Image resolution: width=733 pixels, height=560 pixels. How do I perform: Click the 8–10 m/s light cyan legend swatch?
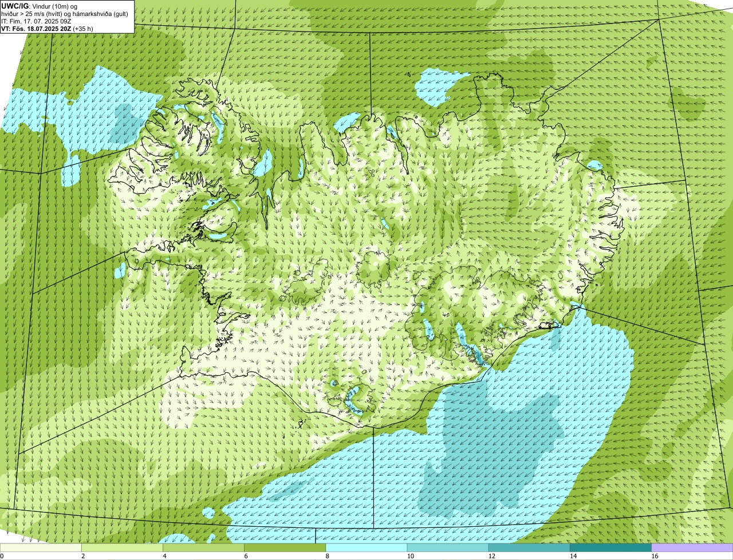[366, 548]
